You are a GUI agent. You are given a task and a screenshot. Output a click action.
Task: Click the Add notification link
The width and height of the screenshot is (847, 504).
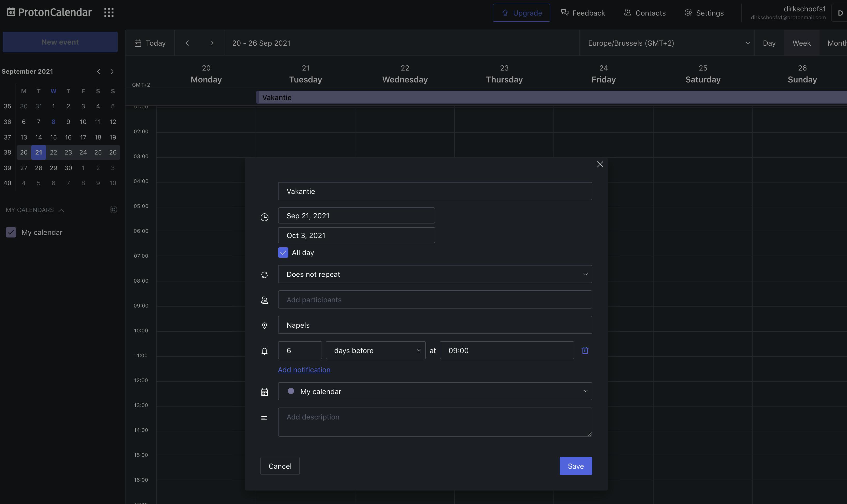click(304, 369)
